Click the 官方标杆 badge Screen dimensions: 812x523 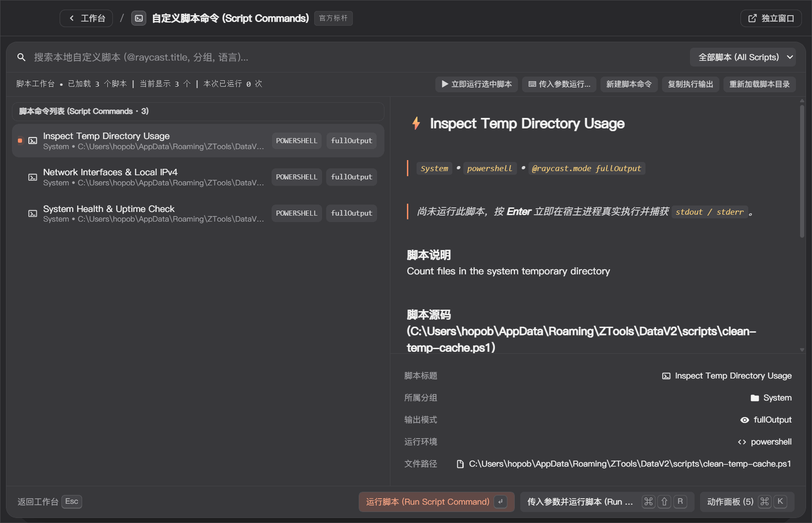334,18
